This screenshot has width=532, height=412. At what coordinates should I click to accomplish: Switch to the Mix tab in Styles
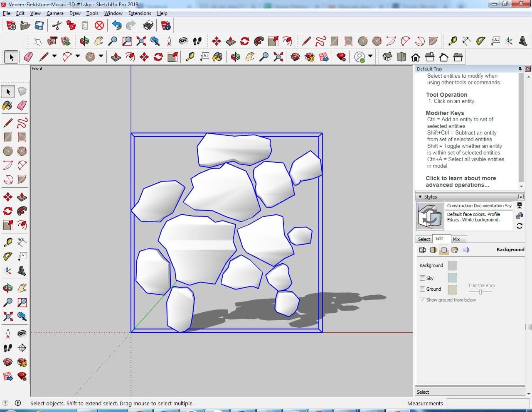456,239
